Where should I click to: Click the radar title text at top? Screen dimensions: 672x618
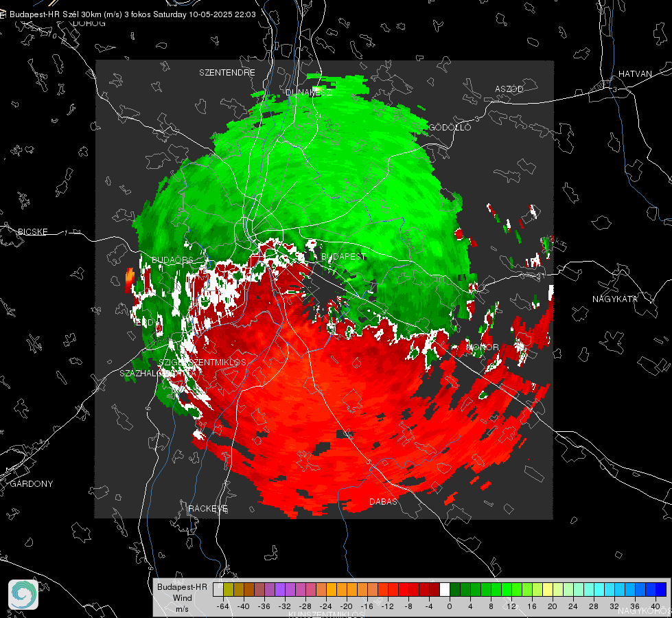pyautogui.click(x=132, y=14)
